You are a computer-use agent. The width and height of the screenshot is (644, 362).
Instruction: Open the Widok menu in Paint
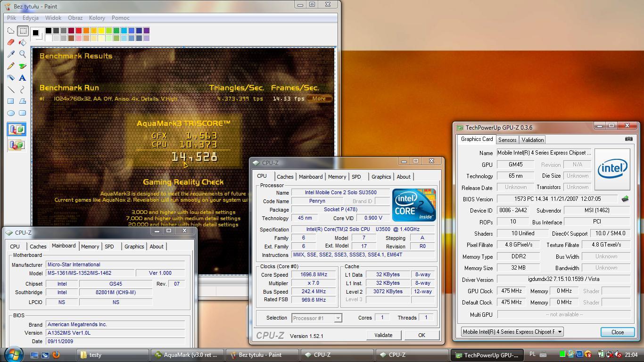coord(53,18)
